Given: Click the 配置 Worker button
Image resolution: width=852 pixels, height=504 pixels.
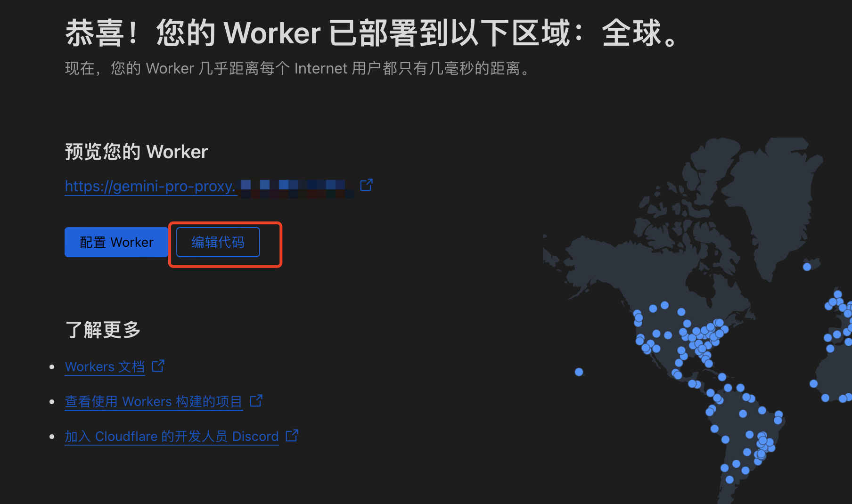Looking at the screenshot, I should click(x=116, y=242).
